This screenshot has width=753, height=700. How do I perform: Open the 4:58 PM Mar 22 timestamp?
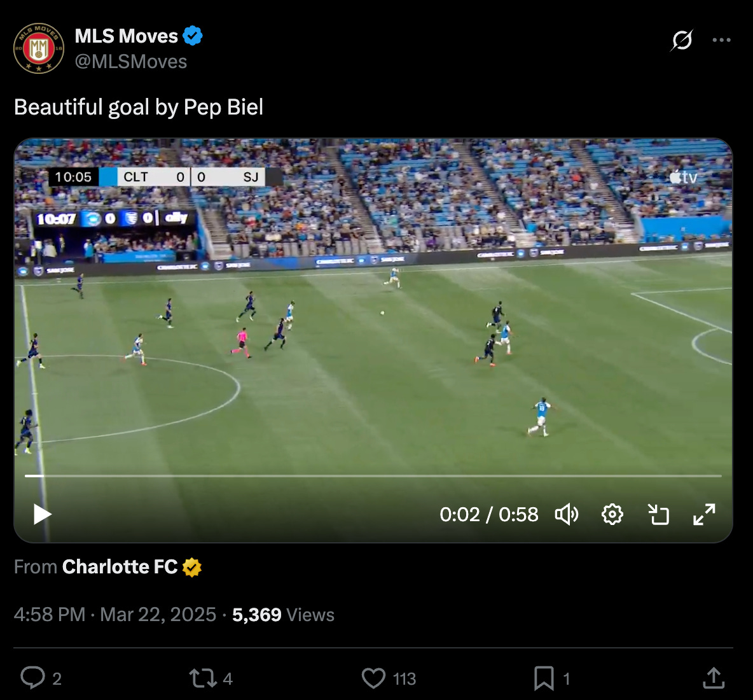pyautogui.click(x=115, y=615)
